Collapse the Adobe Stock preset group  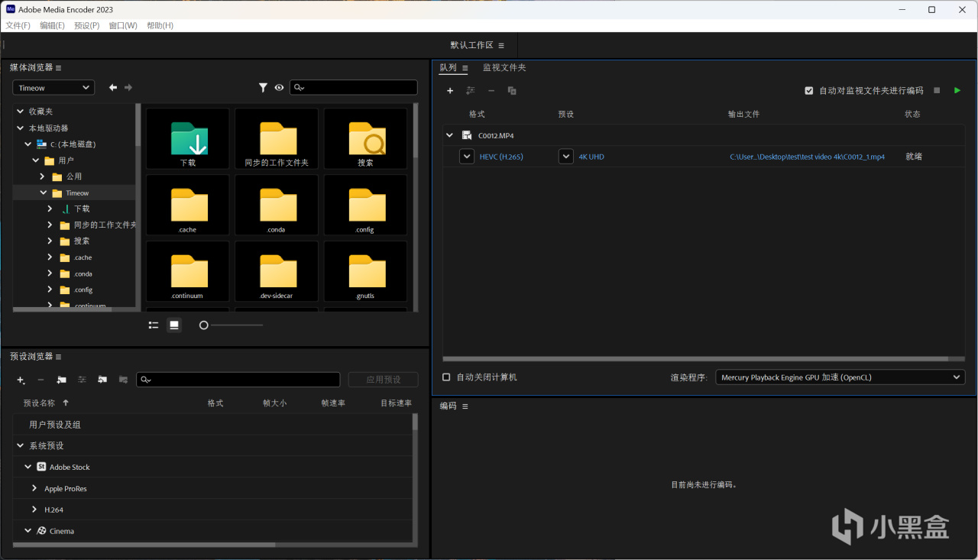click(x=28, y=467)
